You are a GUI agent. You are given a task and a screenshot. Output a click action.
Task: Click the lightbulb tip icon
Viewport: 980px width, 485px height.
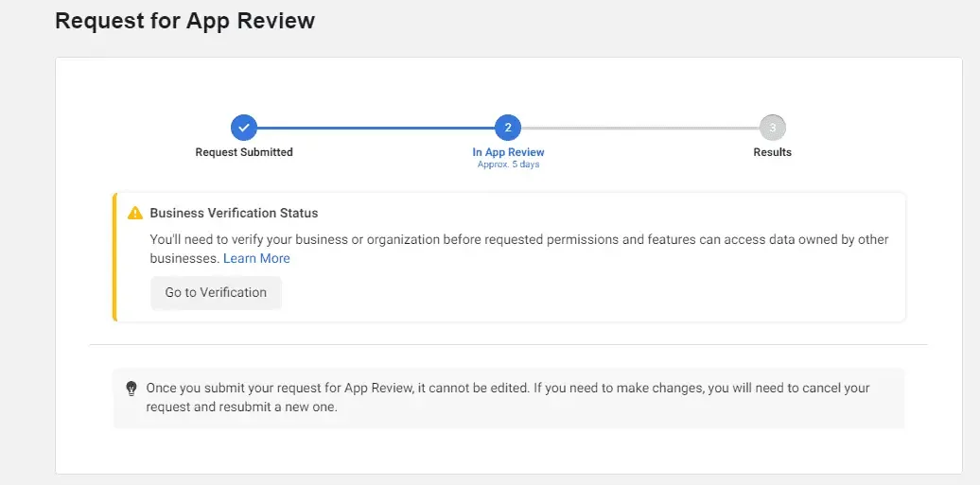point(131,389)
